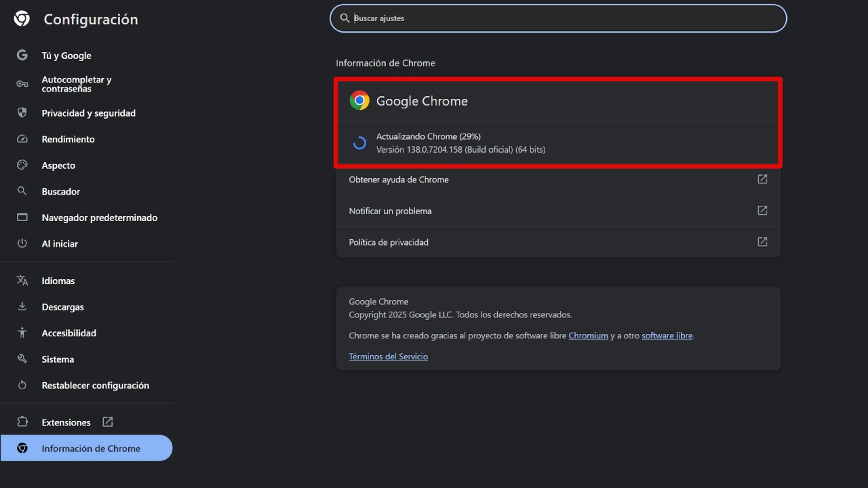
Task: Go to Descargas settings
Action: pos(87,307)
